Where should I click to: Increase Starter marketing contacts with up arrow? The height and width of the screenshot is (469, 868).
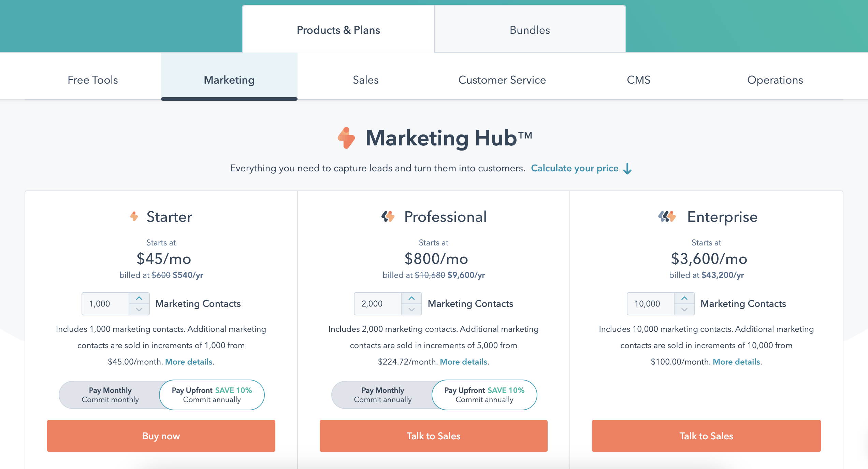click(139, 298)
